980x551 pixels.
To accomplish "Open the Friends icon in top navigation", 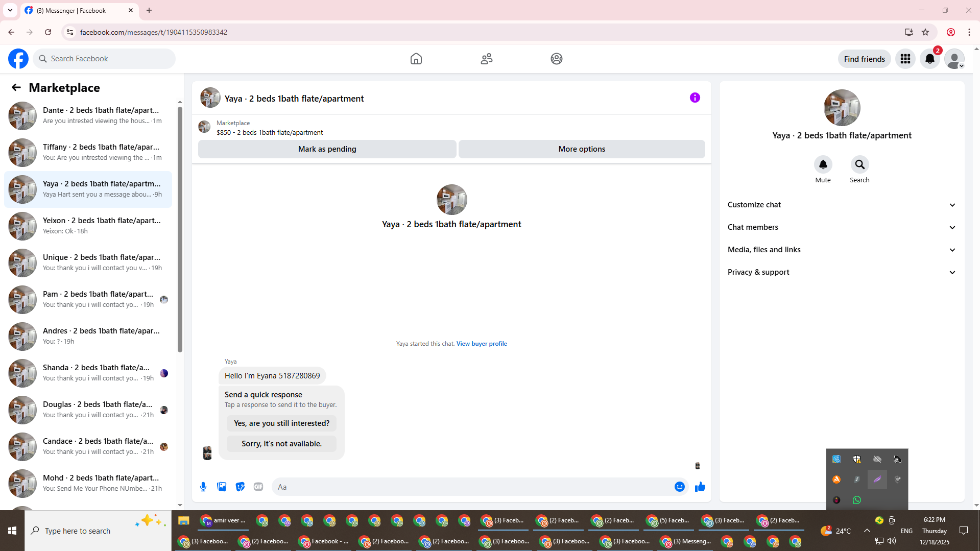I will point(487,59).
